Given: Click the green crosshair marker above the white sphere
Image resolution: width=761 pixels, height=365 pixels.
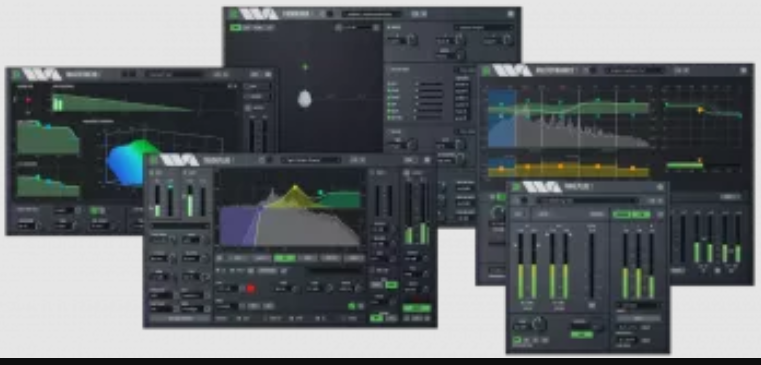Looking at the screenshot, I should click(x=305, y=67).
